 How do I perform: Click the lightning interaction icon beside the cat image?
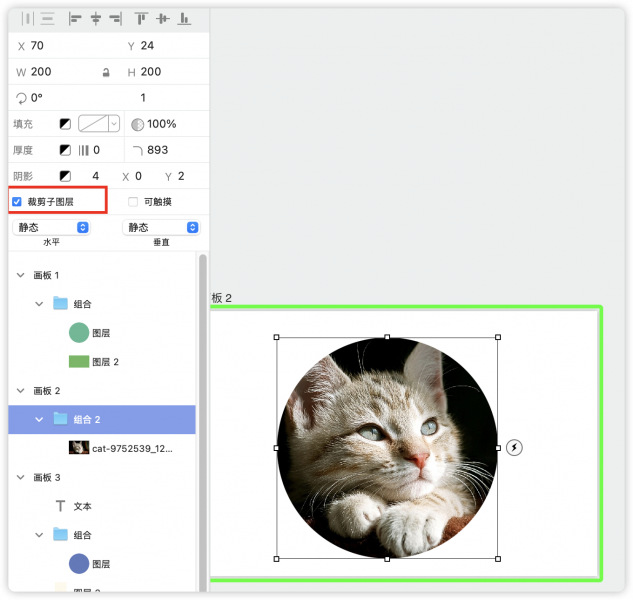(514, 447)
